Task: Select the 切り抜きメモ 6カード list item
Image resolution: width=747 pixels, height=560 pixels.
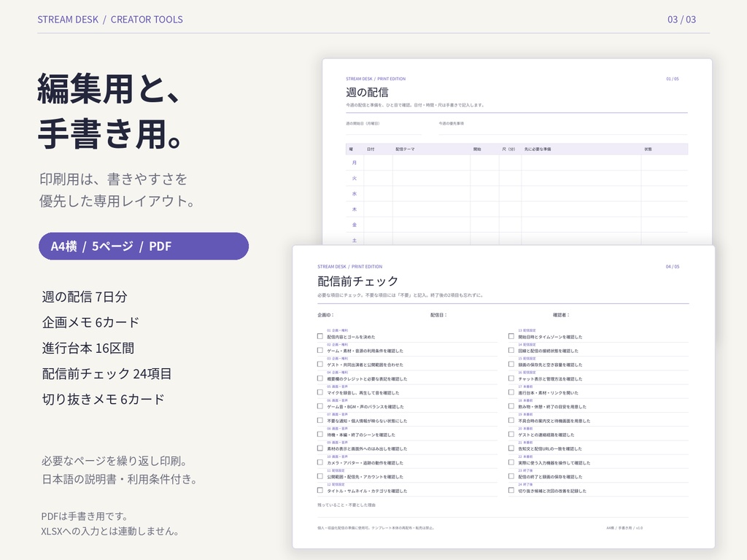Action: [x=104, y=400]
